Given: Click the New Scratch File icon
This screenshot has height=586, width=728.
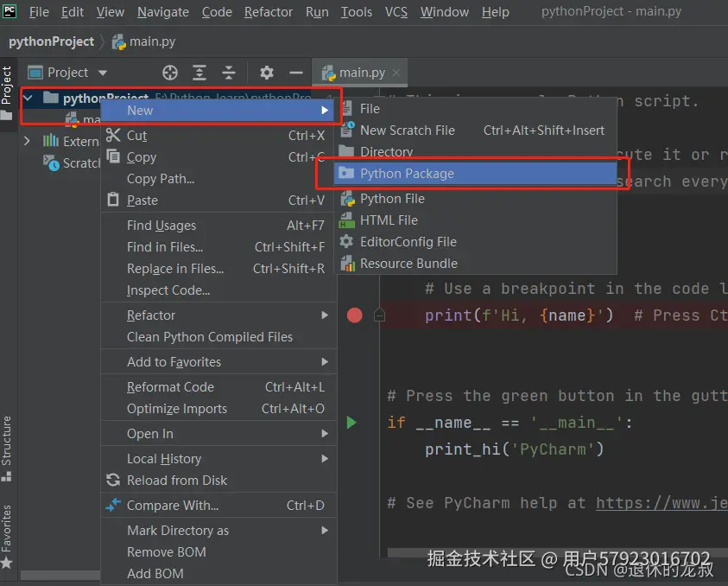Looking at the screenshot, I should (347, 130).
